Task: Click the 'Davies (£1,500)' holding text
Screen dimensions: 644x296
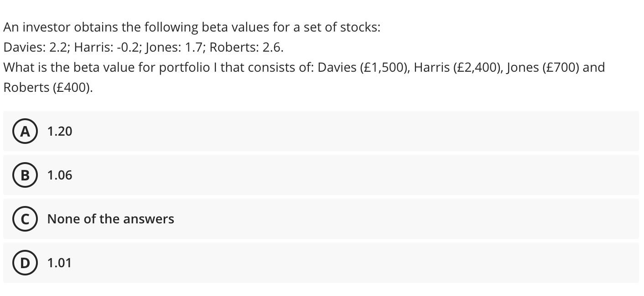Action: point(363,67)
